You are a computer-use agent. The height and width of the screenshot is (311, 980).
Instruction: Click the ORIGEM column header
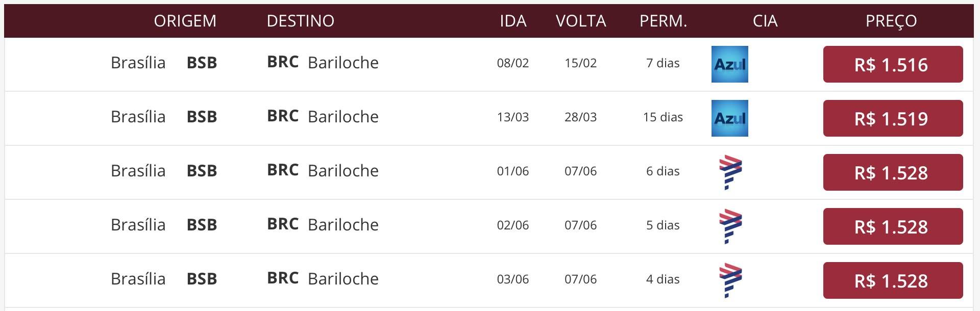pyautogui.click(x=185, y=21)
